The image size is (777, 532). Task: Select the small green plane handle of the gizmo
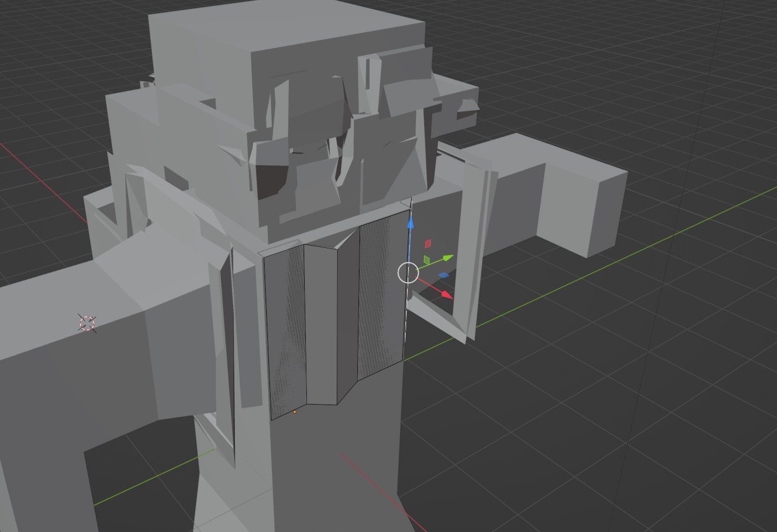(427, 260)
